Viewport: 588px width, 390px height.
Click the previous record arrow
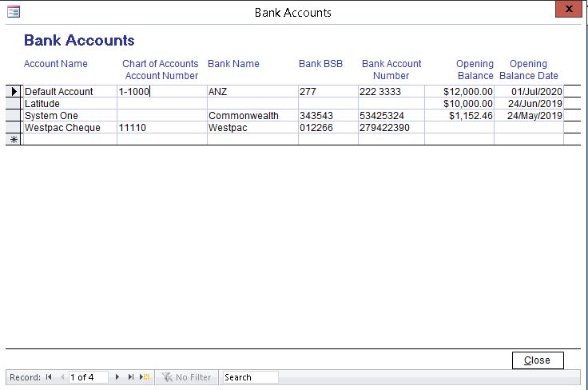click(x=62, y=377)
